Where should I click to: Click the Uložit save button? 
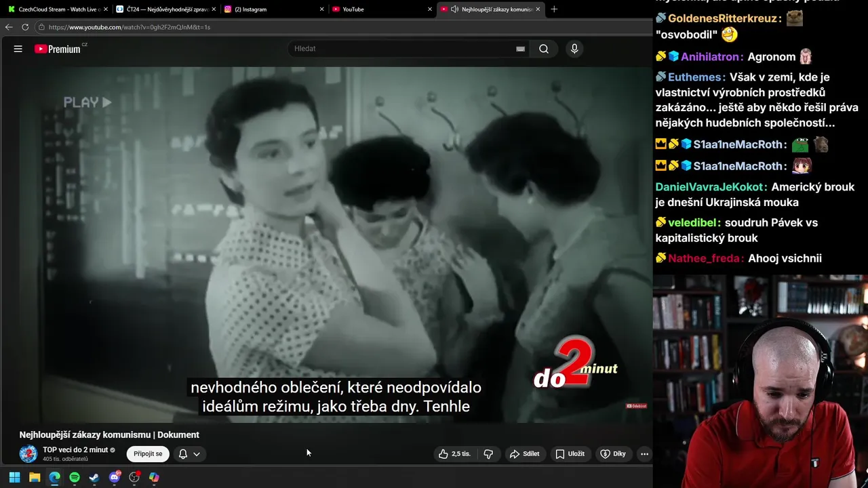point(570,454)
